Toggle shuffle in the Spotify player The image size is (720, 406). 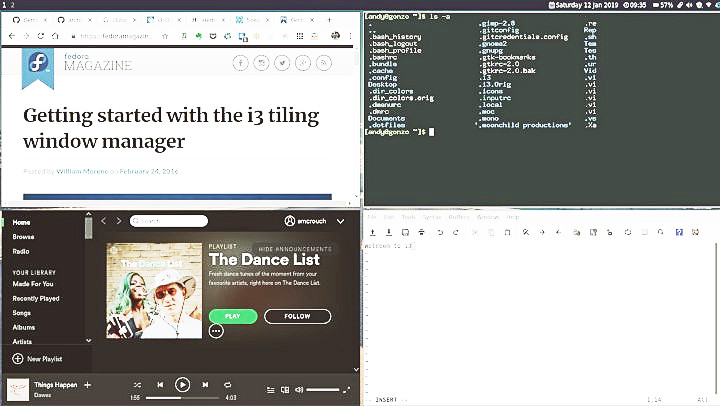[137, 384]
